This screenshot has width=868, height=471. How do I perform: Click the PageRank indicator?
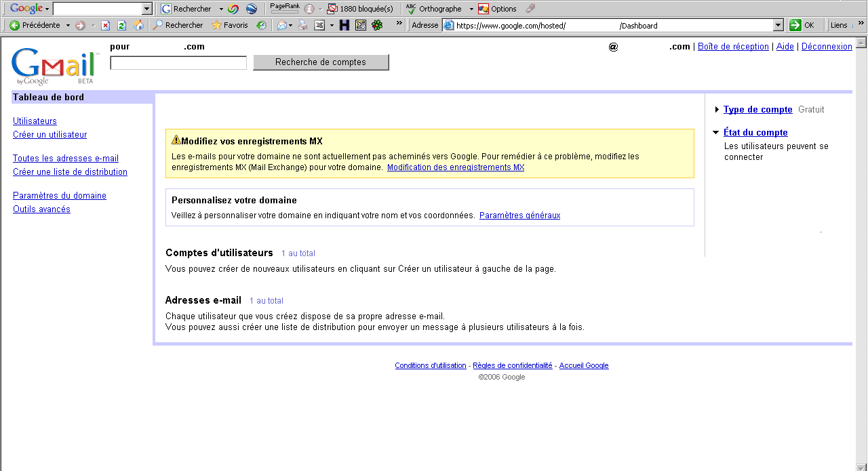(x=284, y=8)
